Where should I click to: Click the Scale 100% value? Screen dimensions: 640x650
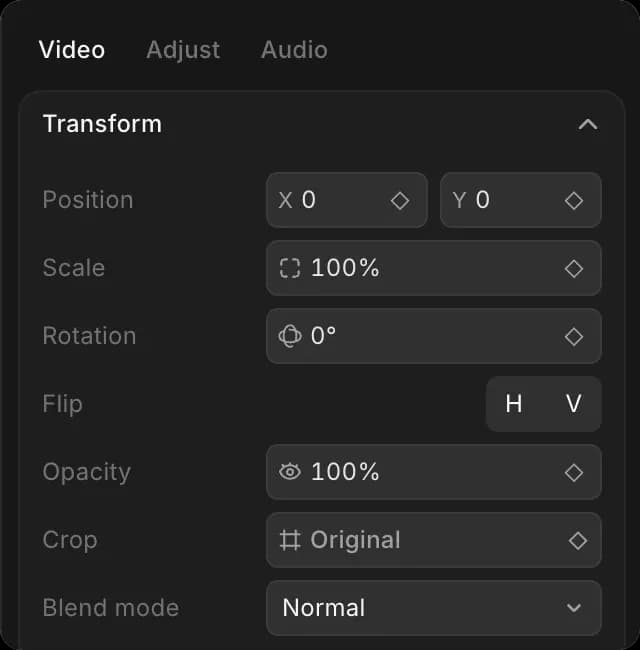click(345, 268)
